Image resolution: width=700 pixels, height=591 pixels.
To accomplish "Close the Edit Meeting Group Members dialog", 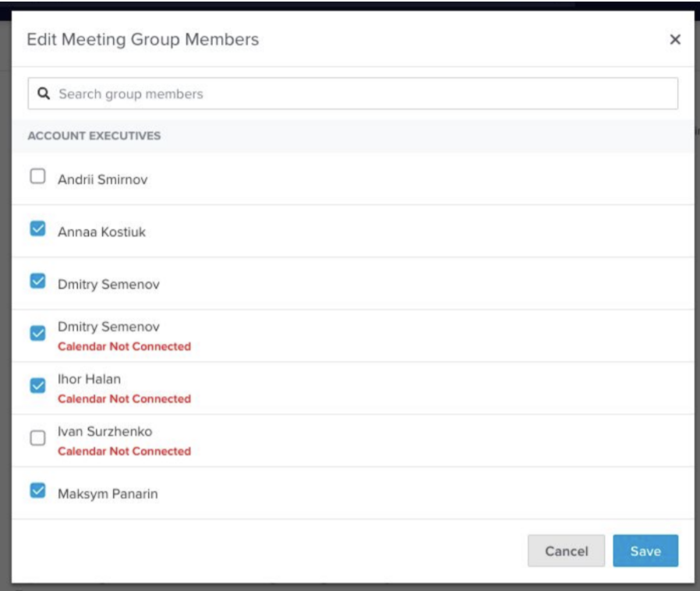I will pyautogui.click(x=675, y=40).
